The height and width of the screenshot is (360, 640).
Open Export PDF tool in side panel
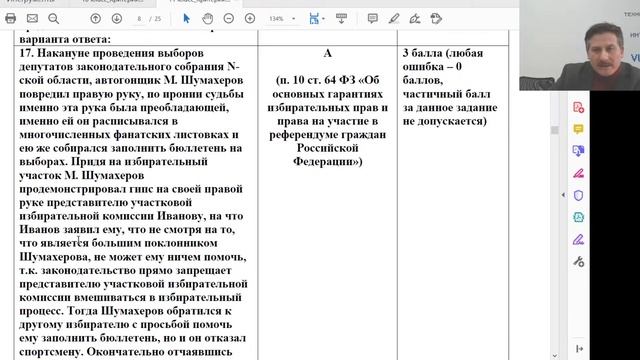click(578, 151)
